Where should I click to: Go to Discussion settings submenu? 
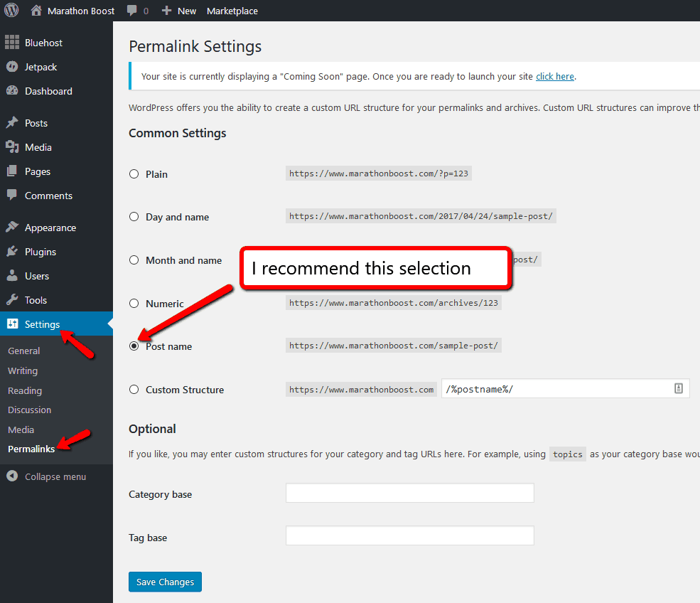point(29,410)
